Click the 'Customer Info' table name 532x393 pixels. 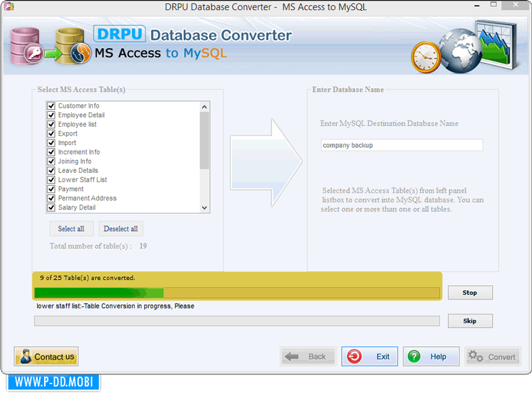point(79,106)
